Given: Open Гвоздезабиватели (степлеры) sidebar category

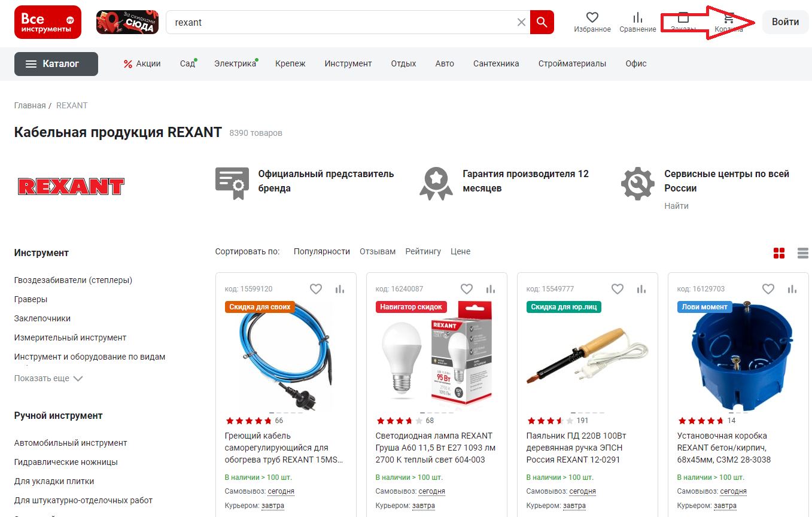Looking at the screenshot, I should [x=73, y=280].
